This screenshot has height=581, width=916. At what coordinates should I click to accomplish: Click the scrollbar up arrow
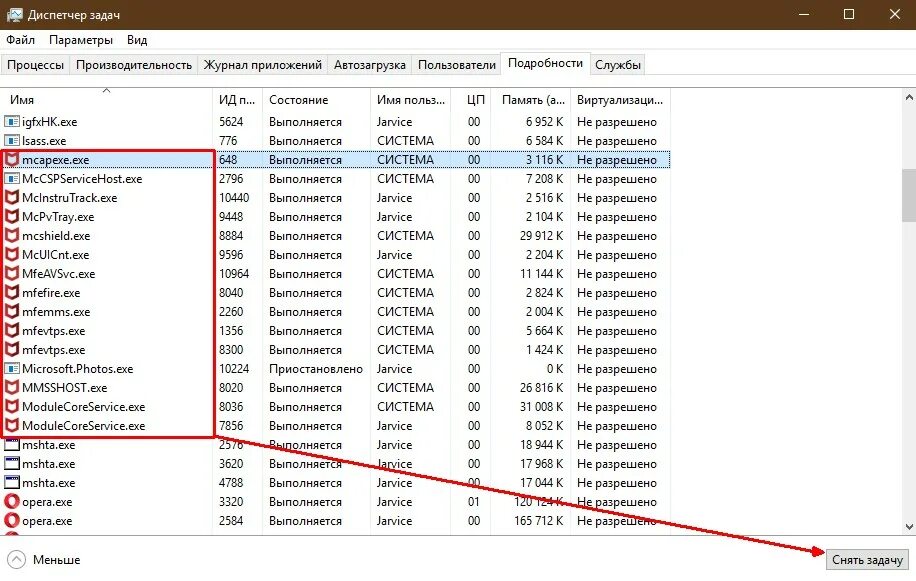(909, 98)
